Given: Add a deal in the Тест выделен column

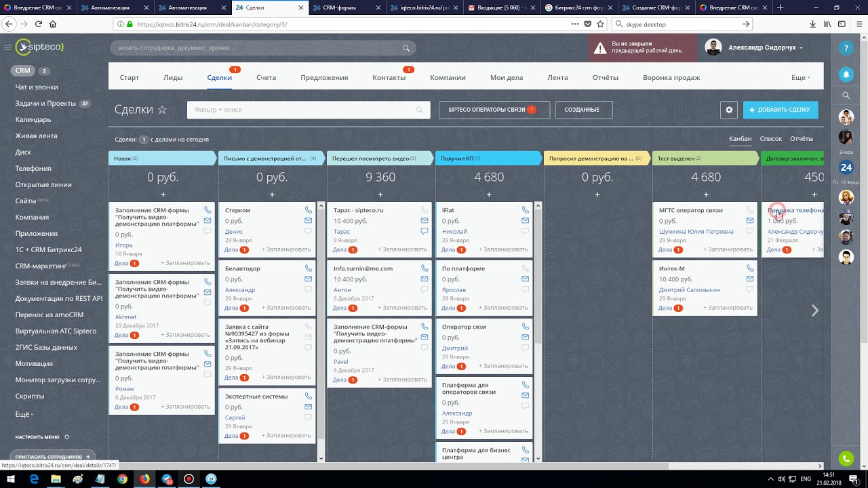Looking at the screenshot, I should click(706, 195).
